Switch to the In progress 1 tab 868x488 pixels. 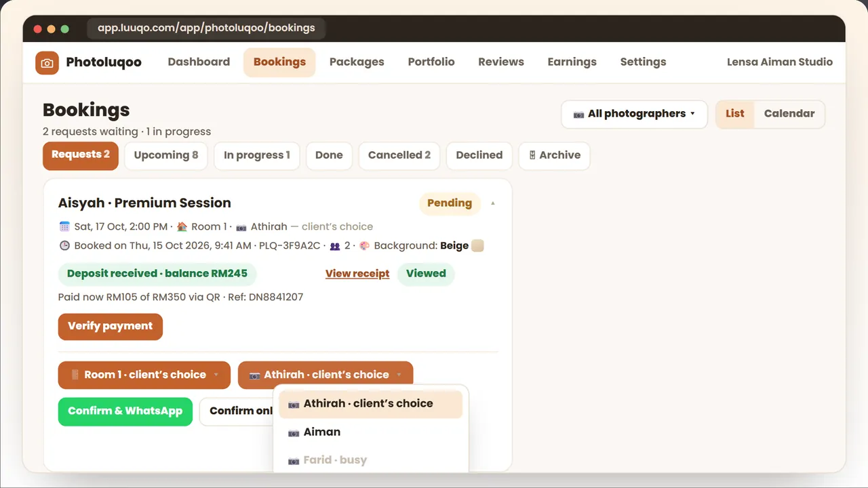click(257, 155)
